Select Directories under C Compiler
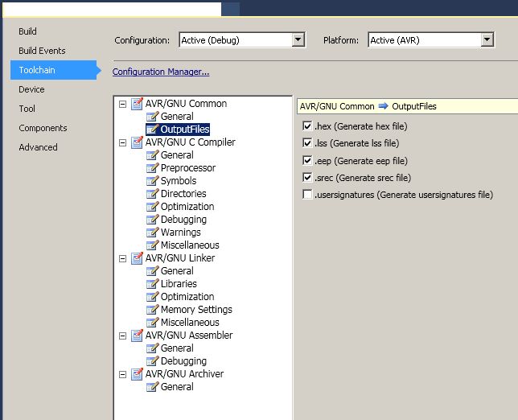 point(183,194)
